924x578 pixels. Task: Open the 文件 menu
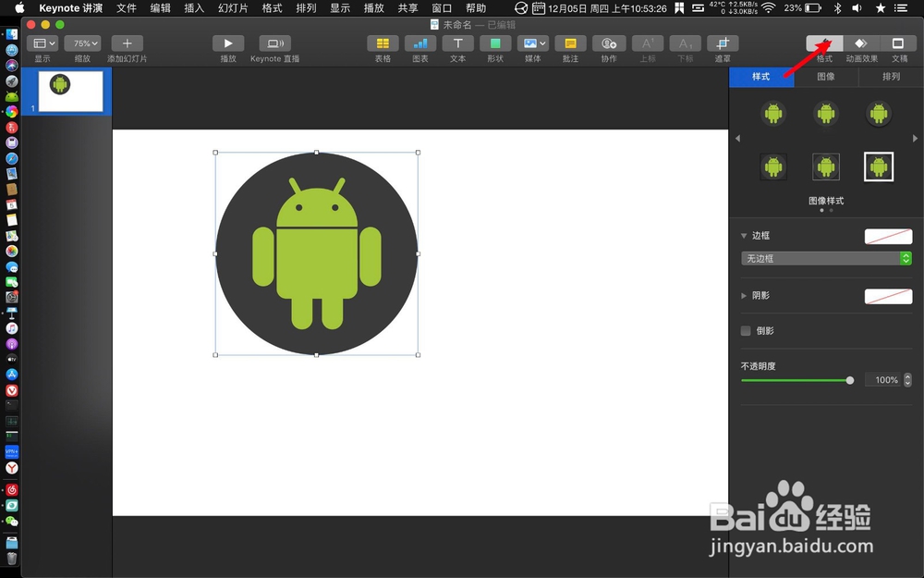click(x=126, y=8)
